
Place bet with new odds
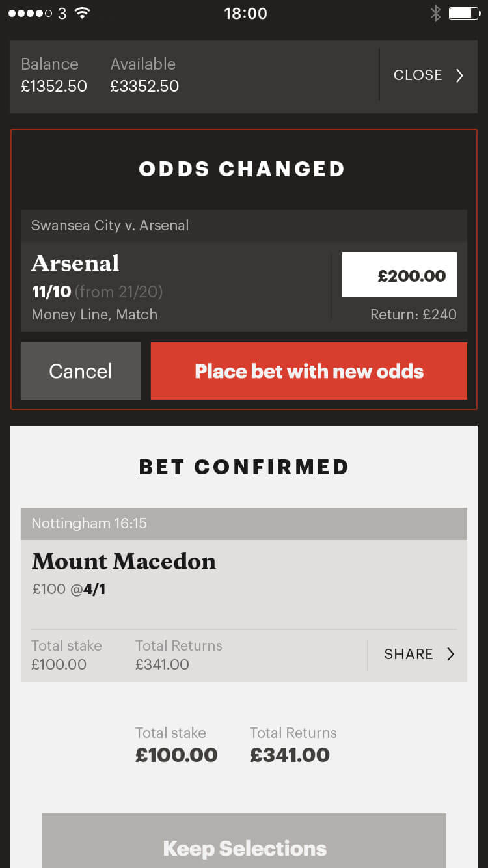(309, 371)
